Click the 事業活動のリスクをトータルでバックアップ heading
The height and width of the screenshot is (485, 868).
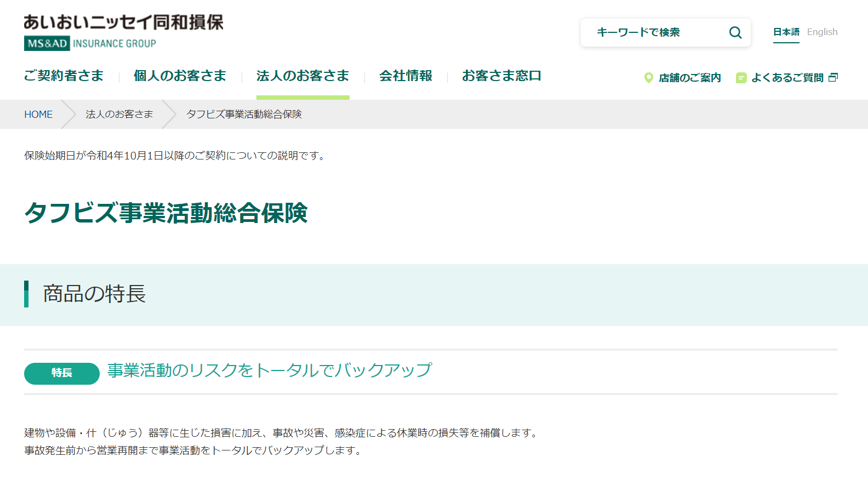(x=269, y=370)
